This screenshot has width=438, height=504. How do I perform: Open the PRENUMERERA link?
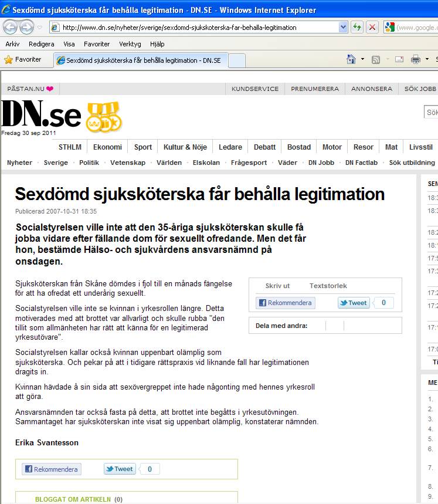point(315,89)
